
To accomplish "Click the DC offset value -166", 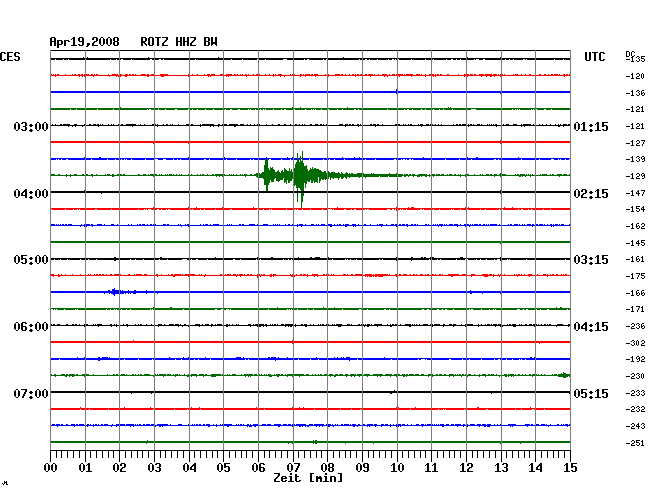I will (x=635, y=293).
